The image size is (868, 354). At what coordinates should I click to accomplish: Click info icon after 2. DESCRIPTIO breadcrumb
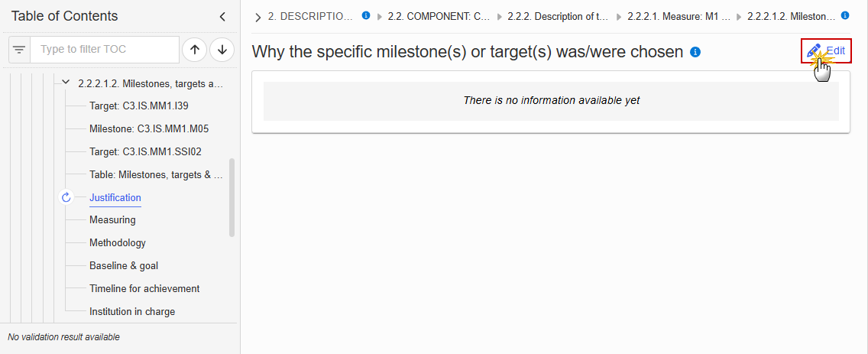click(x=366, y=15)
